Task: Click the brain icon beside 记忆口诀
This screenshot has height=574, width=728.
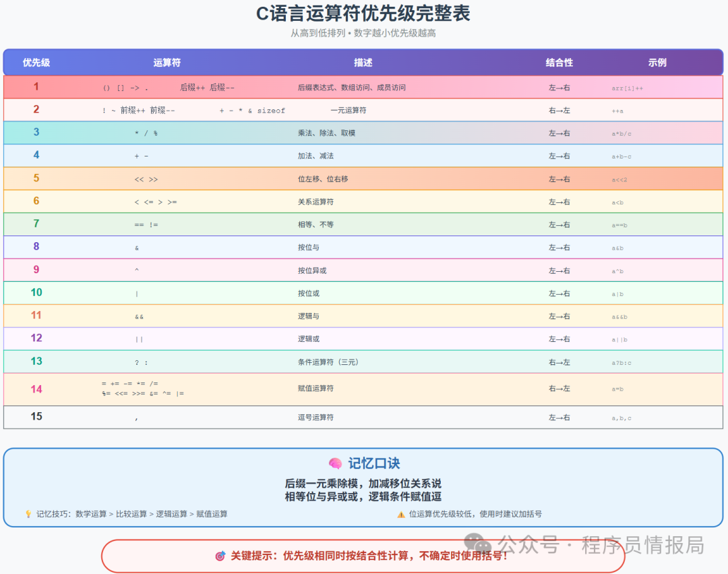Action: coord(335,463)
